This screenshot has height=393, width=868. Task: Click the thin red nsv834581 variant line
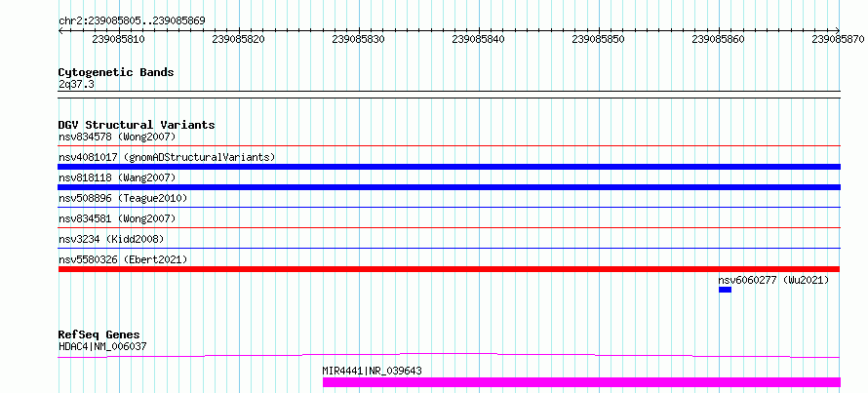click(449, 228)
